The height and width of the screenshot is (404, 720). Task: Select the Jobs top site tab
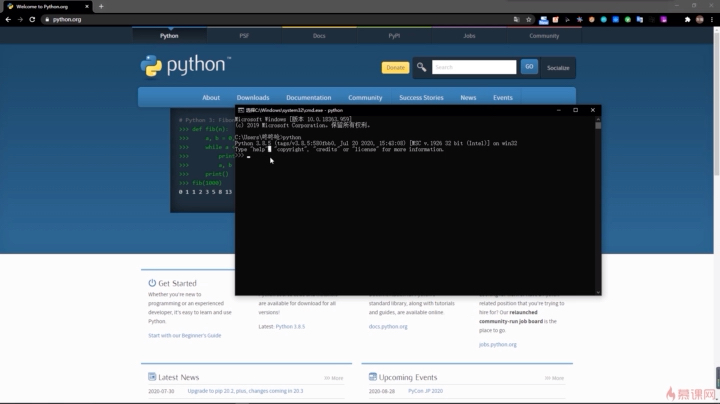tap(469, 35)
